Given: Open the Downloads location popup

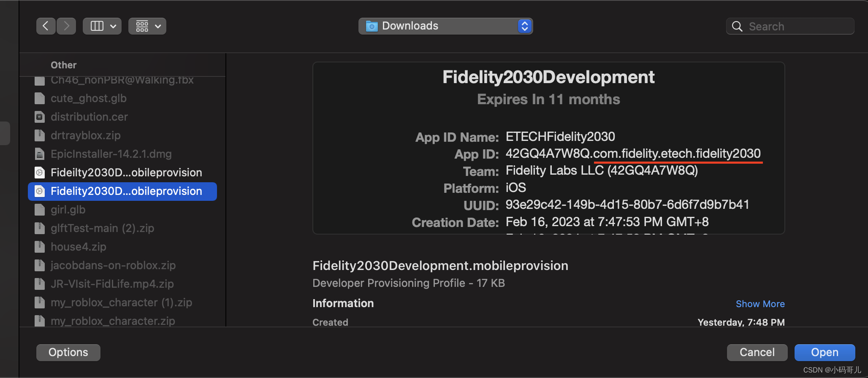Looking at the screenshot, I should (x=445, y=26).
